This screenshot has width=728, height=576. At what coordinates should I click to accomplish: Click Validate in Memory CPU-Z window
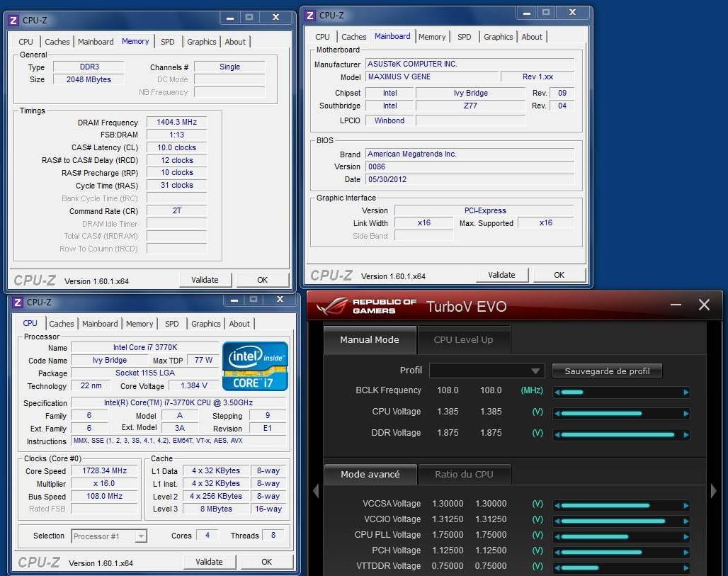205,280
